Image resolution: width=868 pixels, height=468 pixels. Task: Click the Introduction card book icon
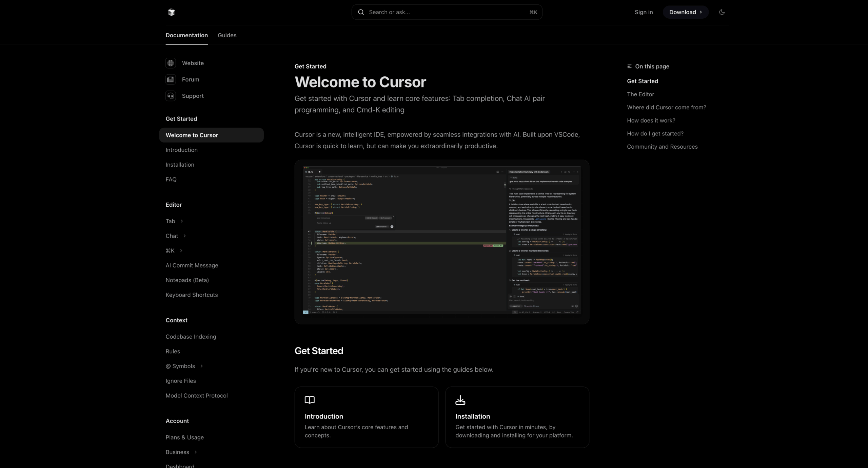pyautogui.click(x=310, y=400)
